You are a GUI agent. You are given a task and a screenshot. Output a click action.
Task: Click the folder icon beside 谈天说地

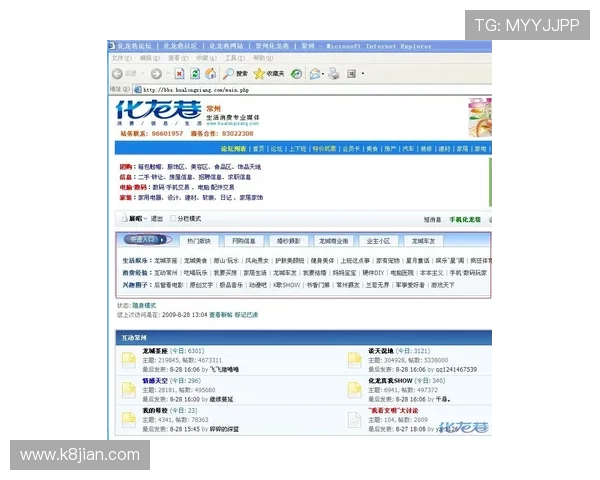pyautogui.click(x=355, y=361)
